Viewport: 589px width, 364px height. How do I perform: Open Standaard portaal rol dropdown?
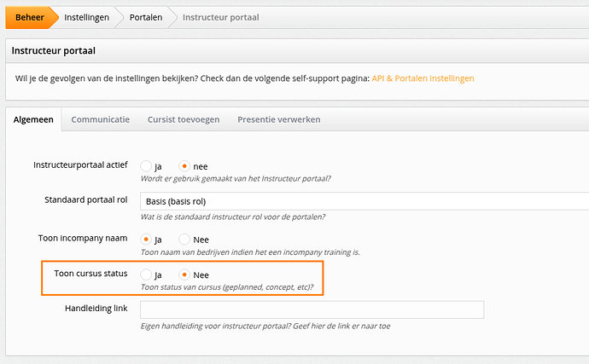point(364,201)
